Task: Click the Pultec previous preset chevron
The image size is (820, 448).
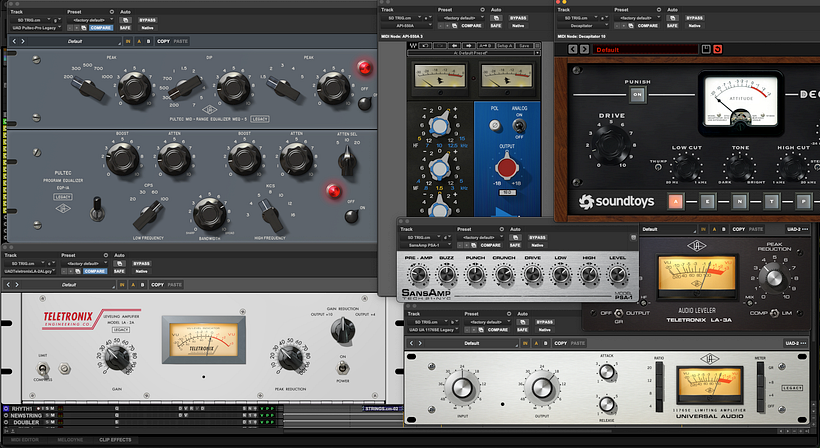Action: click(x=14, y=41)
